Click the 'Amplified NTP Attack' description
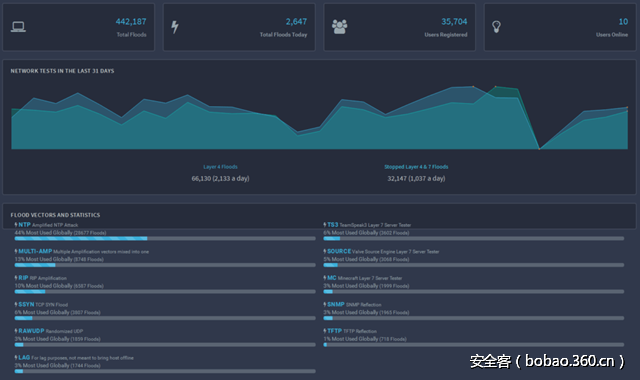This screenshot has width=640, height=380. click(55, 225)
